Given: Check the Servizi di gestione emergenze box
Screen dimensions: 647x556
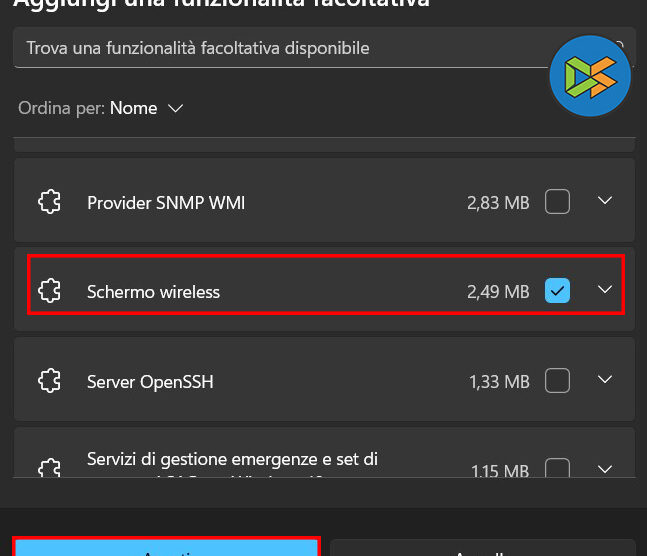Looking at the screenshot, I should pyautogui.click(x=557, y=468).
